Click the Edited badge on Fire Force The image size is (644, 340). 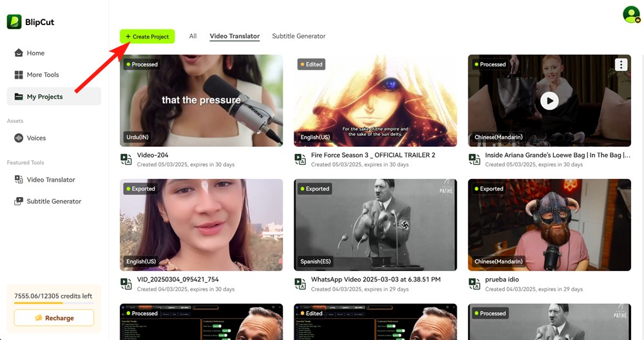tap(311, 64)
